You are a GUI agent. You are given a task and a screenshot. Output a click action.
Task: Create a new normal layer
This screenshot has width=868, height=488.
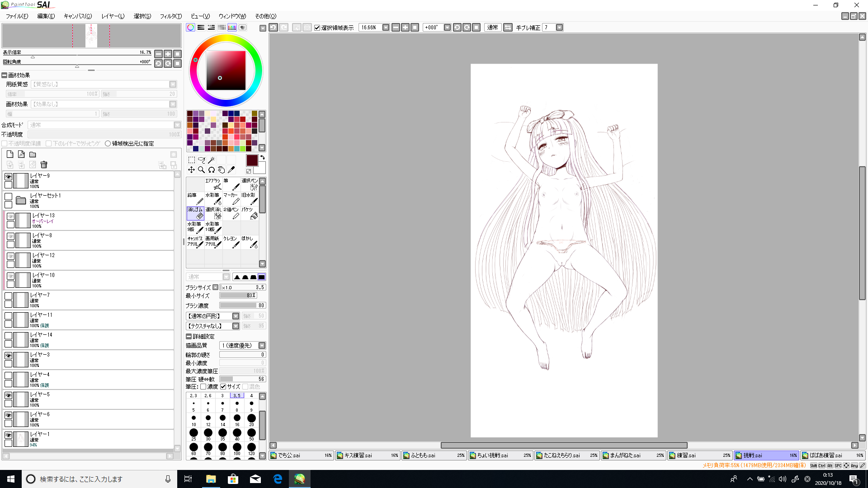tap(10, 154)
